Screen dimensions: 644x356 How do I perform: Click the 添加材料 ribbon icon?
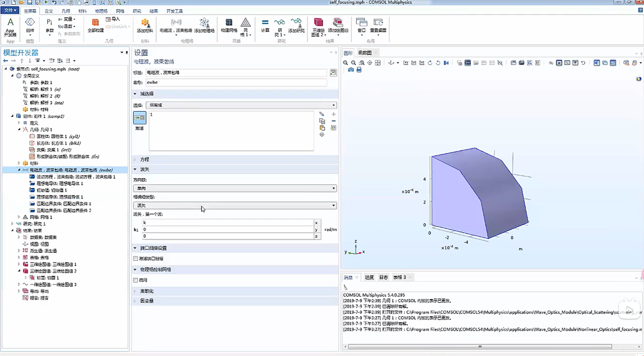145,25
